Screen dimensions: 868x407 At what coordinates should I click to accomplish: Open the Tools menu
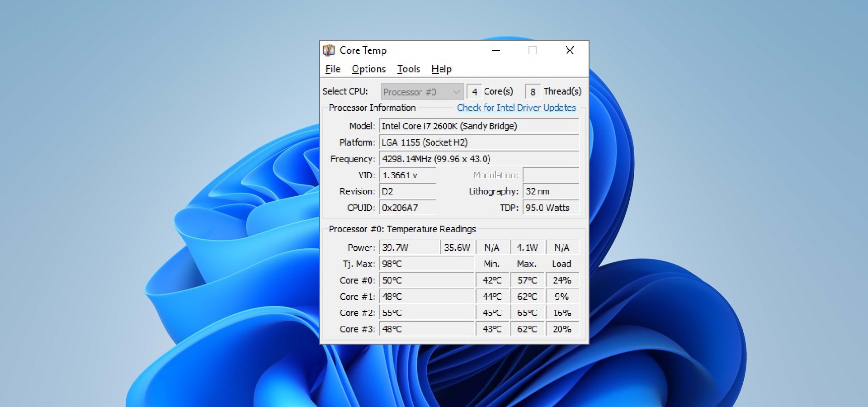click(408, 69)
